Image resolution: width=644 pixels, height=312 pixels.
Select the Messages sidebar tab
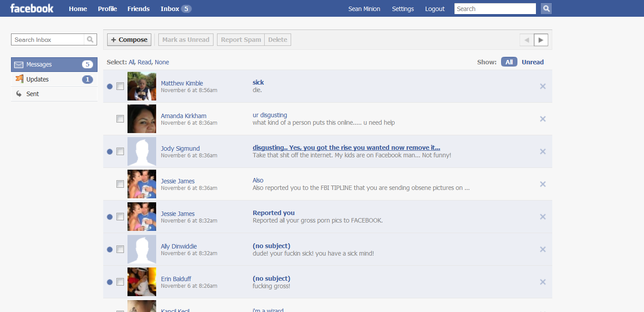(x=54, y=64)
